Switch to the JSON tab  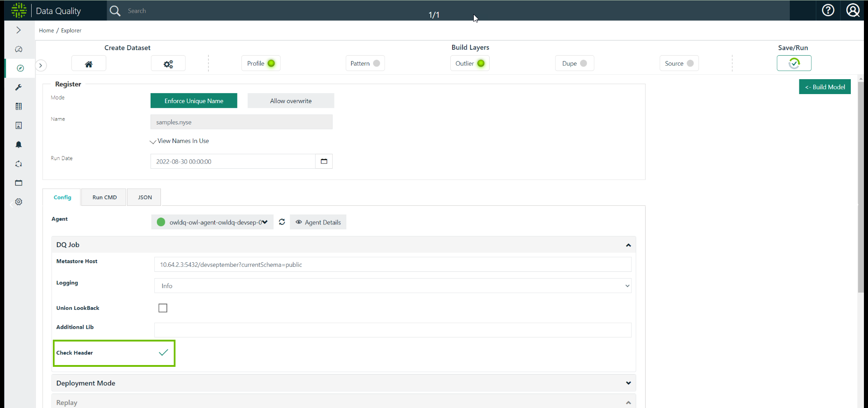pyautogui.click(x=145, y=197)
